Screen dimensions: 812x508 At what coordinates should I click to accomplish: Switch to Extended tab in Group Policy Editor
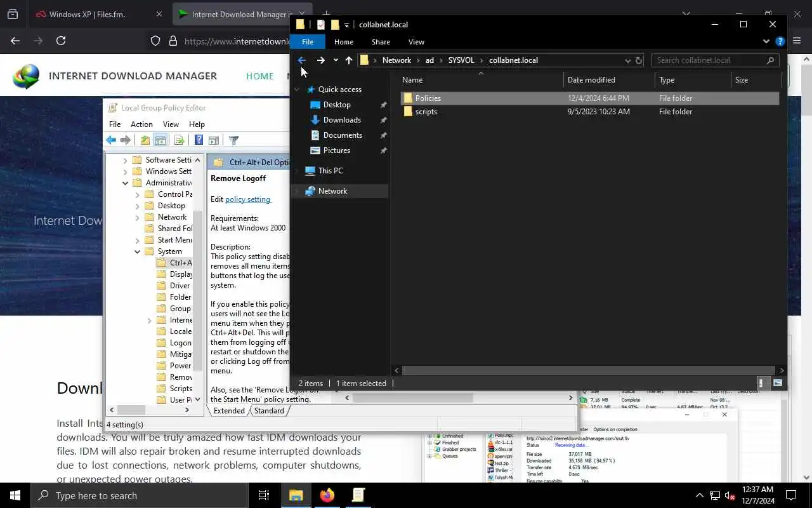click(x=229, y=411)
